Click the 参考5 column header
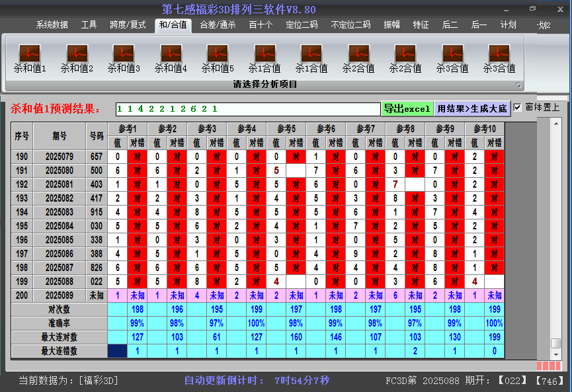 point(286,129)
